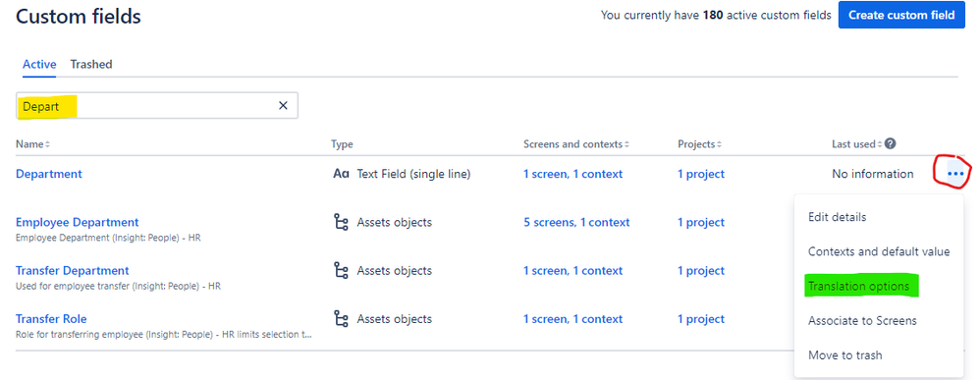Viewport: 980px width, 380px height.
Task: Select Edit details in the menu
Action: click(x=837, y=218)
